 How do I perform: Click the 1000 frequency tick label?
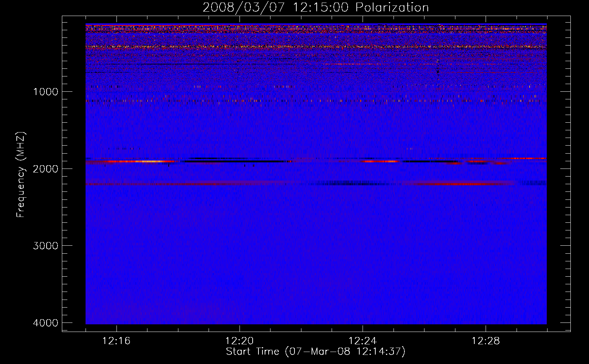pos(46,91)
